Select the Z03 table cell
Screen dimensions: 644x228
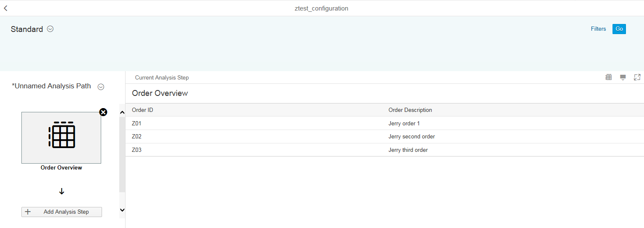pyautogui.click(x=136, y=150)
